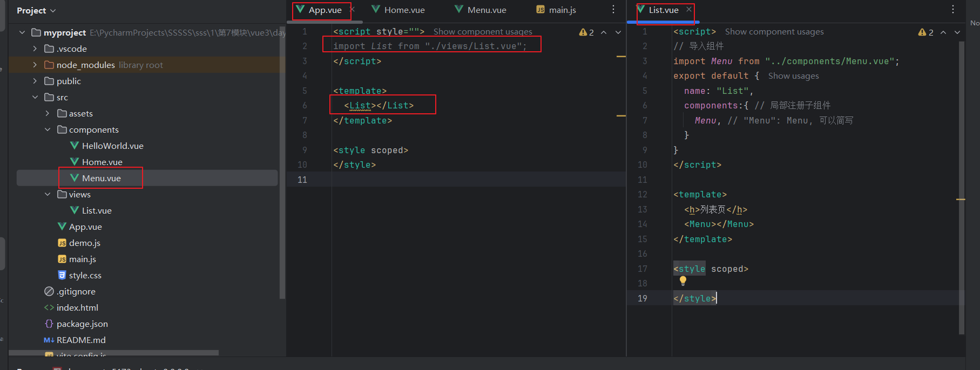Open package.json in the project tree
980x370 pixels.
pyautogui.click(x=82, y=324)
